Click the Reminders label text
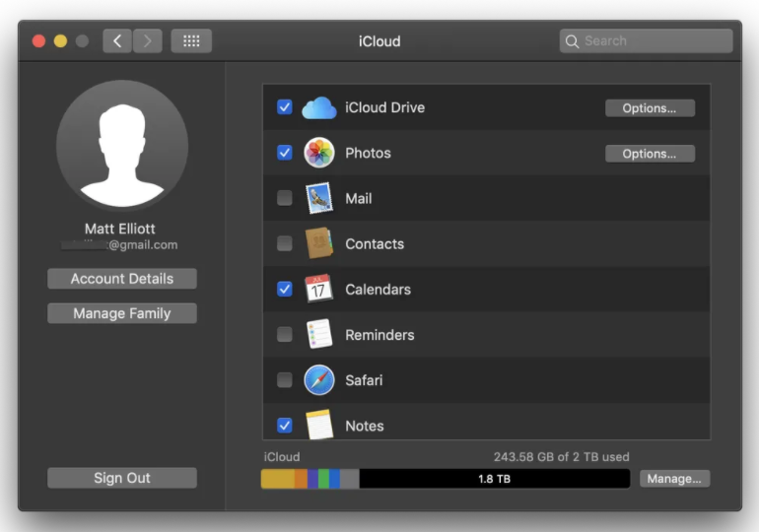 (x=379, y=335)
